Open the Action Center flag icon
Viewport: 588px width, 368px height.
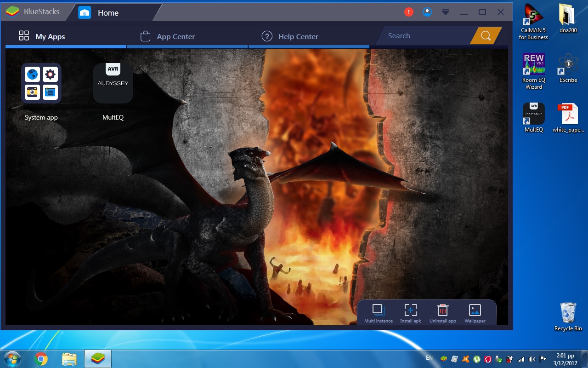coord(543,359)
